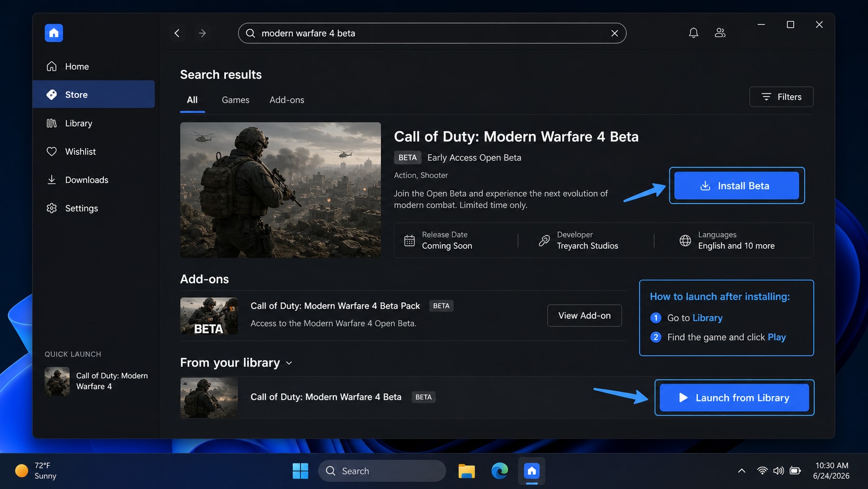Click the magnifier icon in the app search box
The image size is (868, 489).
(250, 33)
